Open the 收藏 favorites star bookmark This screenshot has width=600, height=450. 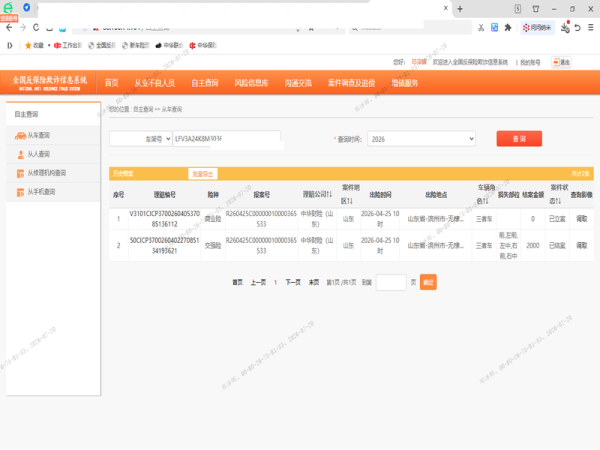[x=34, y=46]
